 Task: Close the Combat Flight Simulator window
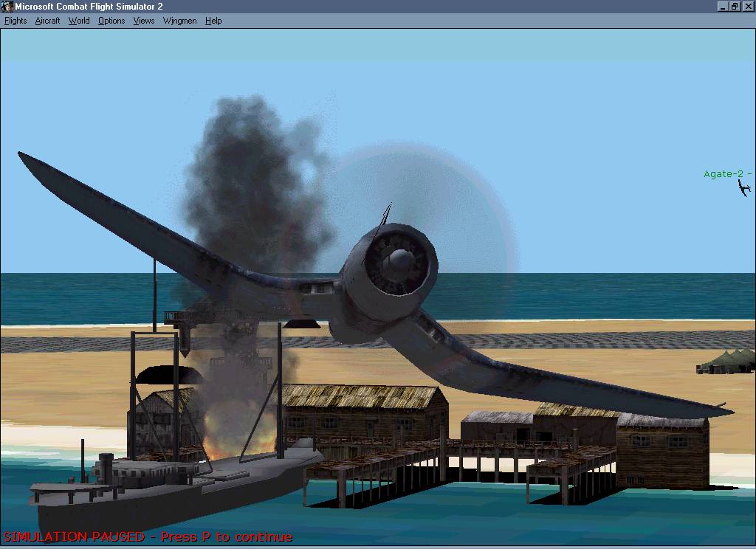[747, 7]
